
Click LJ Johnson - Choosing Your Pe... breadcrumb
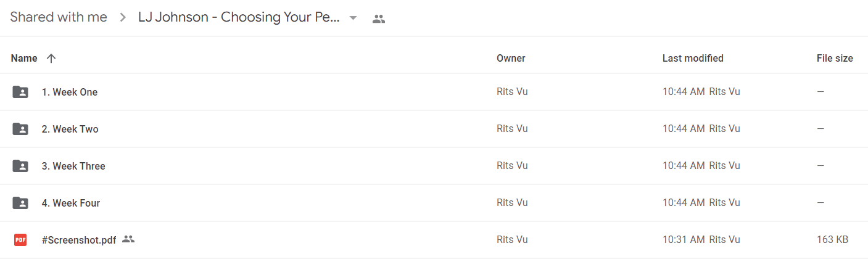pos(239,17)
